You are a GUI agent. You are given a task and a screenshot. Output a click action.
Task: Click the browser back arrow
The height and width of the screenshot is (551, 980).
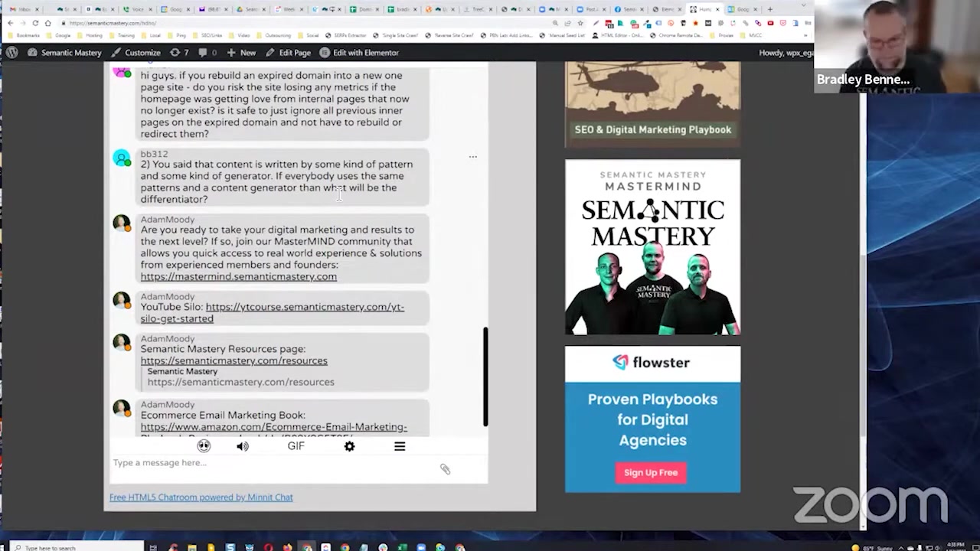pos(11,23)
